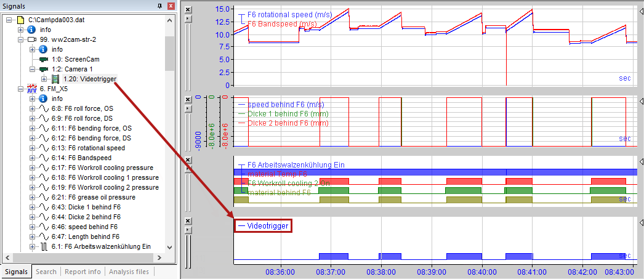Click the sine icon of 6:47 Length behind F6
The image size is (644, 279).
click(x=44, y=237)
